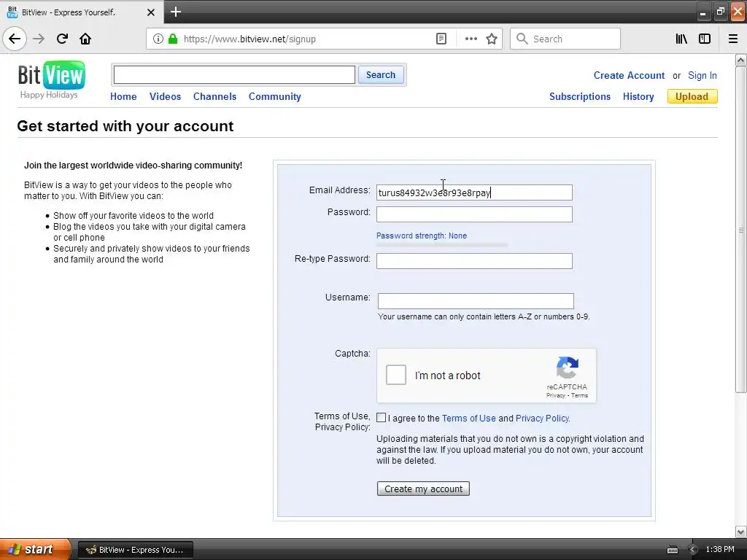The height and width of the screenshot is (560, 747).
Task: Click the Re-type Password field
Action: 474,261
